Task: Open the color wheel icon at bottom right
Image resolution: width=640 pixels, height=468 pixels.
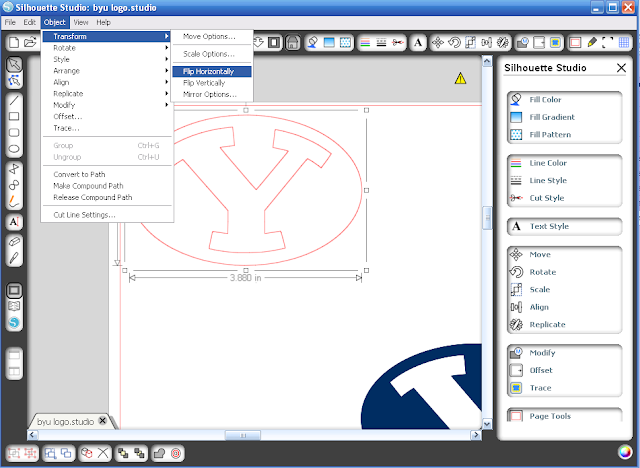Action: coord(624,452)
